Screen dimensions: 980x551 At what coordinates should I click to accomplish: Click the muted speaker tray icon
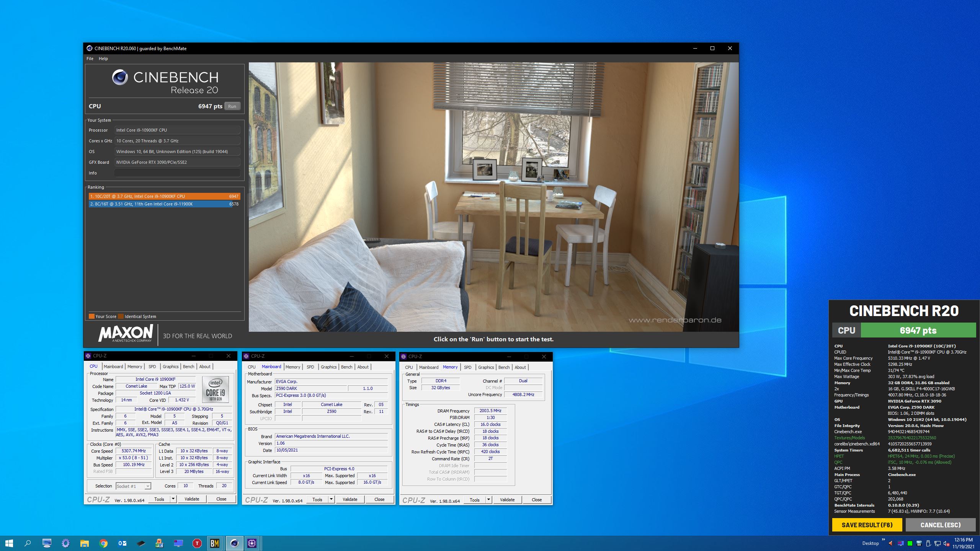(946, 543)
